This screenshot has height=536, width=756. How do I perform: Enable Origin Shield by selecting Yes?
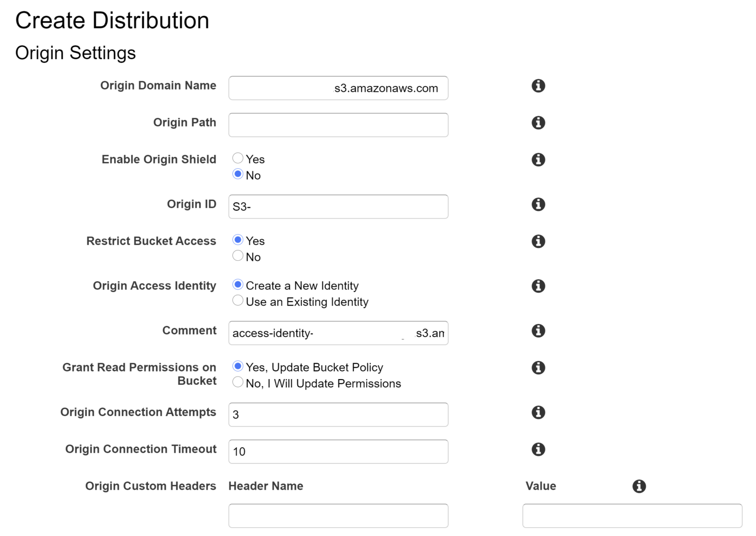(238, 158)
